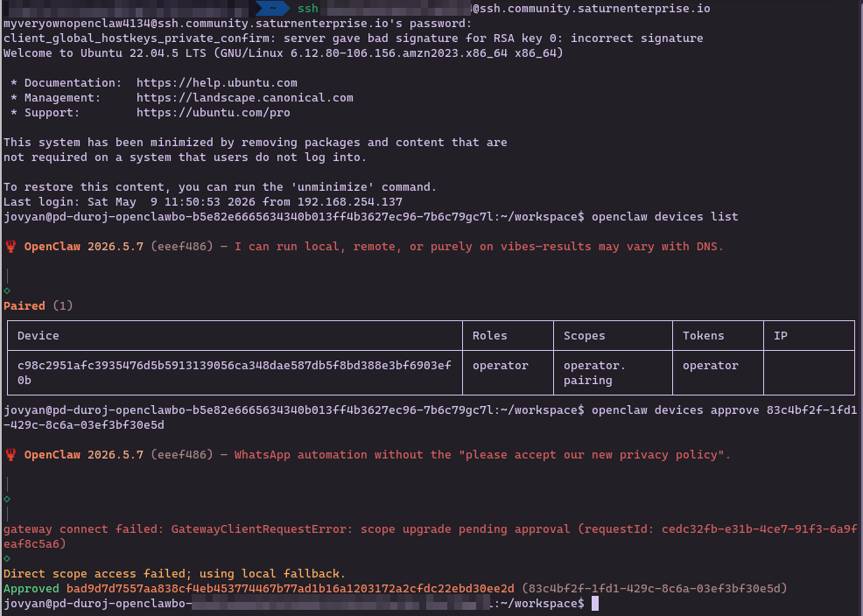The height and width of the screenshot is (616, 863).
Task: Click the 'Scopes' column header
Action: 585,335
